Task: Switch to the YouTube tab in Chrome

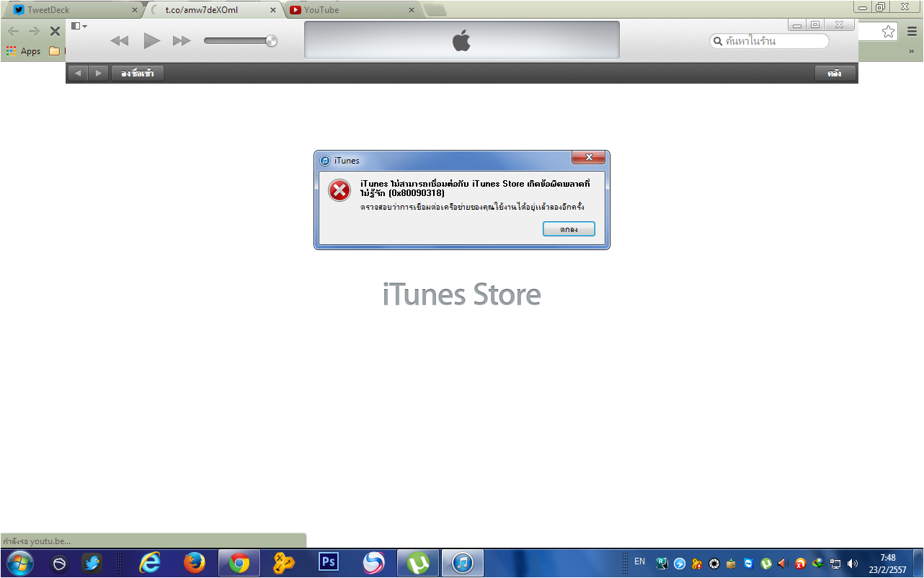Action: tap(350, 10)
